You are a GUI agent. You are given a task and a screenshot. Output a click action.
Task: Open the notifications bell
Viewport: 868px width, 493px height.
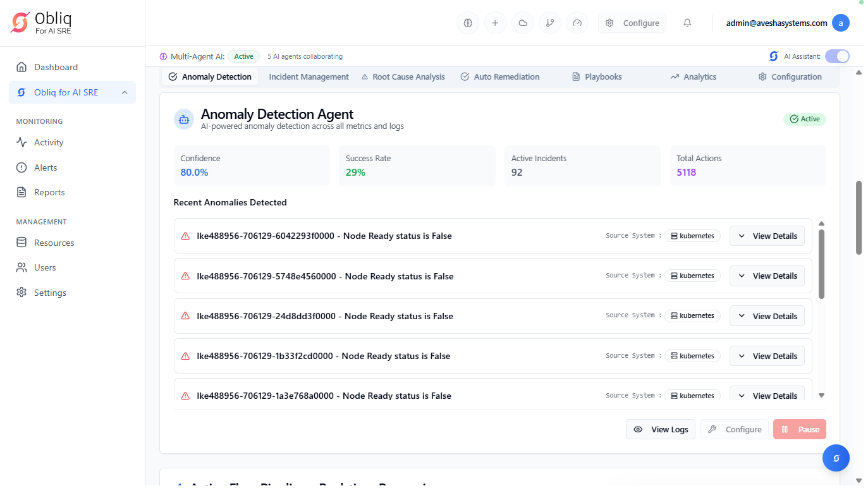click(687, 23)
